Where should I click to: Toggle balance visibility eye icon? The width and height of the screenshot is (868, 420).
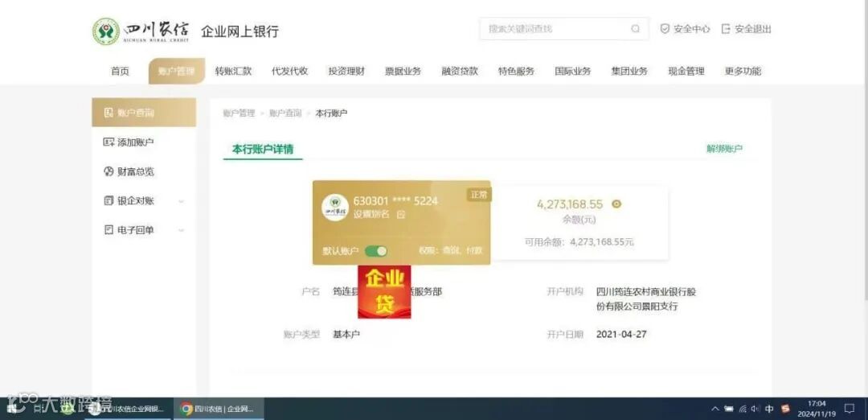coord(616,204)
